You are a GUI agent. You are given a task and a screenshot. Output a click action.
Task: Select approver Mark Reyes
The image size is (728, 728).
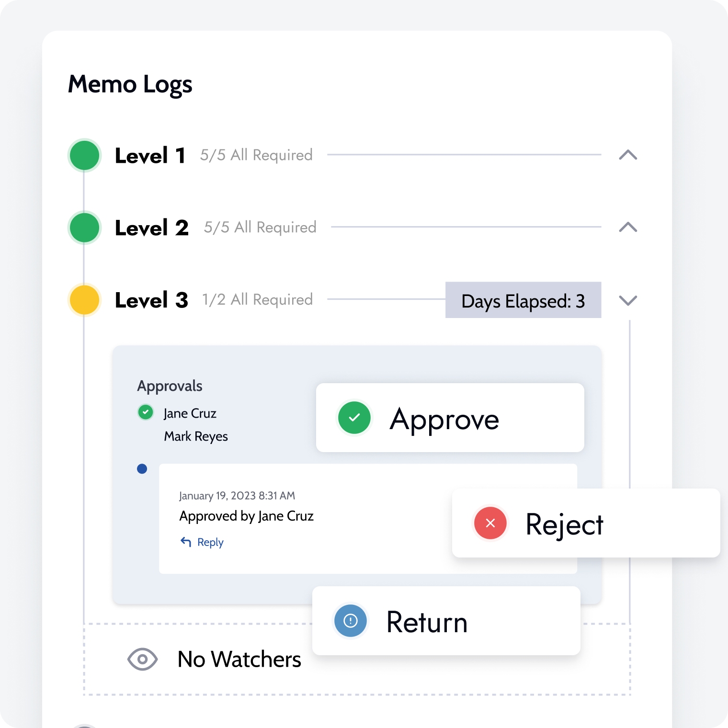pyautogui.click(x=196, y=436)
